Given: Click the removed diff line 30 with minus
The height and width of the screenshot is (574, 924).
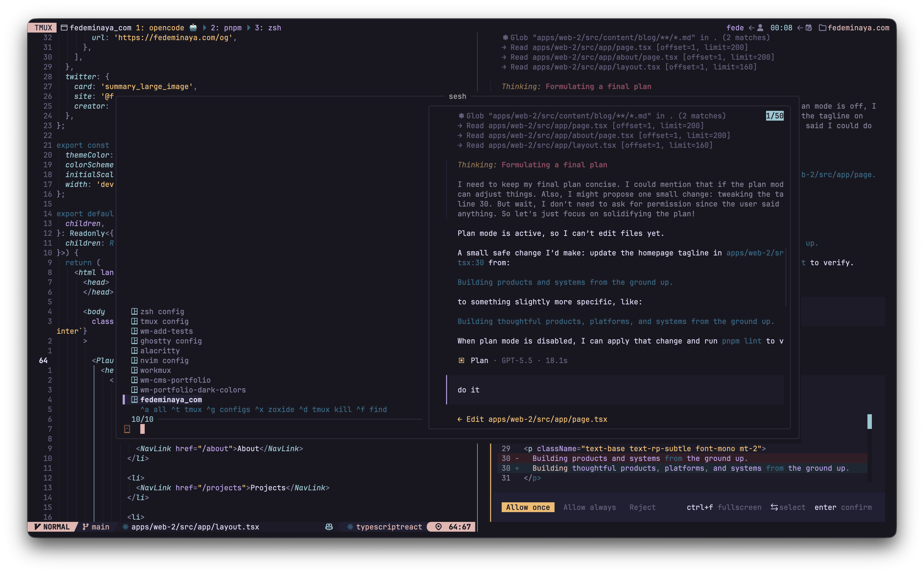Looking at the screenshot, I should tap(682, 458).
